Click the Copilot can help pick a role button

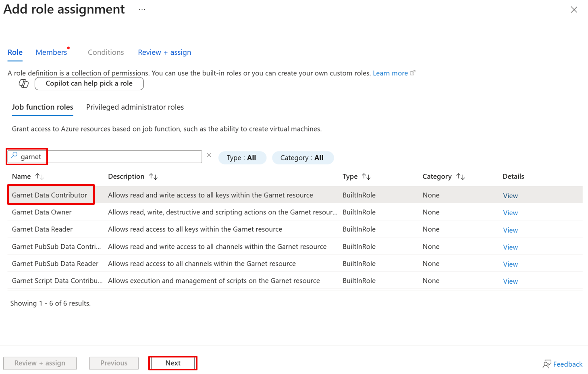tap(89, 83)
